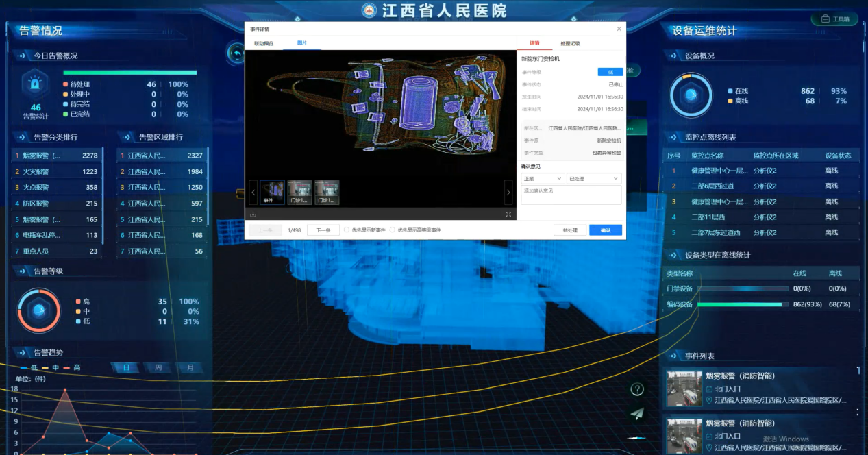Toggle the 周 view in the alarm trend

158,368
